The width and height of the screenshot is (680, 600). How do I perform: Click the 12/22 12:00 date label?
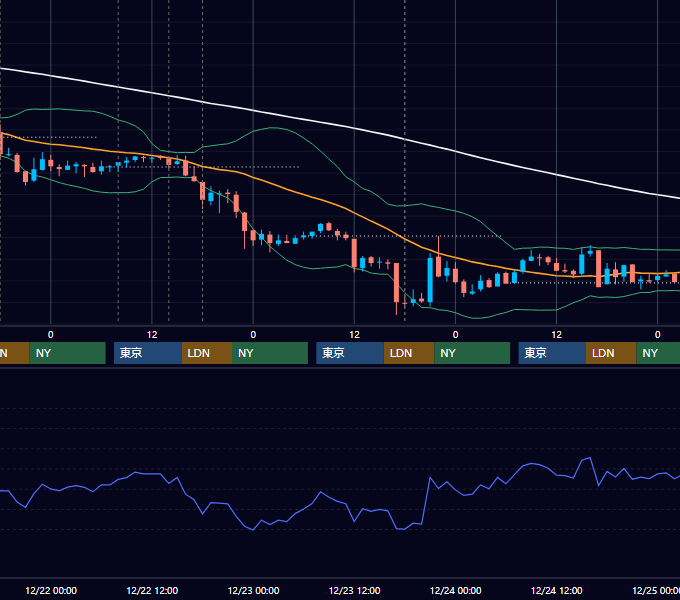point(152,590)
